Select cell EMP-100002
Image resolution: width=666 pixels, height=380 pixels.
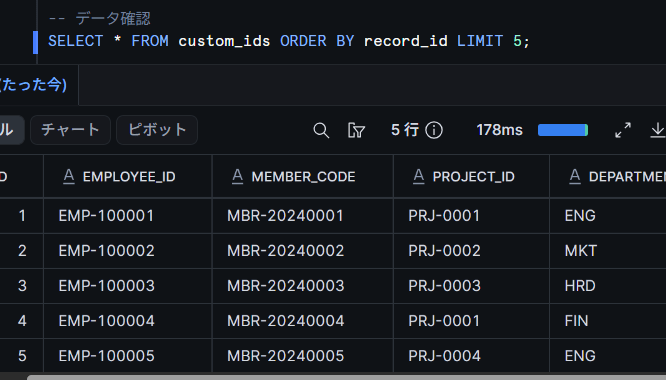pyautogui.click(x=128, y=251)
